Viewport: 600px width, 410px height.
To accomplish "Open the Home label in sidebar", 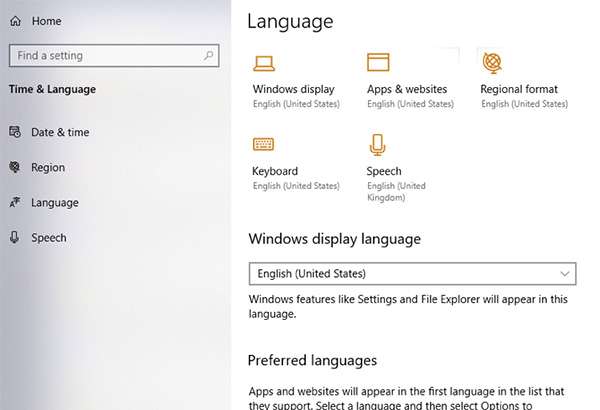I will [46, 21].
